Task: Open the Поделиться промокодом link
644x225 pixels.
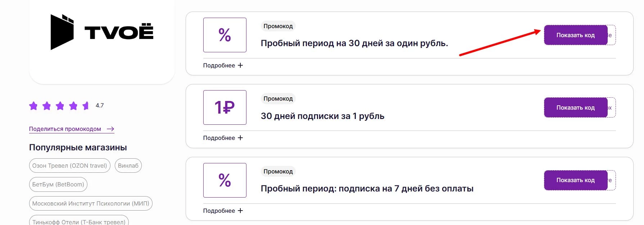Action: pyautogui.click(x=65, y=129)
